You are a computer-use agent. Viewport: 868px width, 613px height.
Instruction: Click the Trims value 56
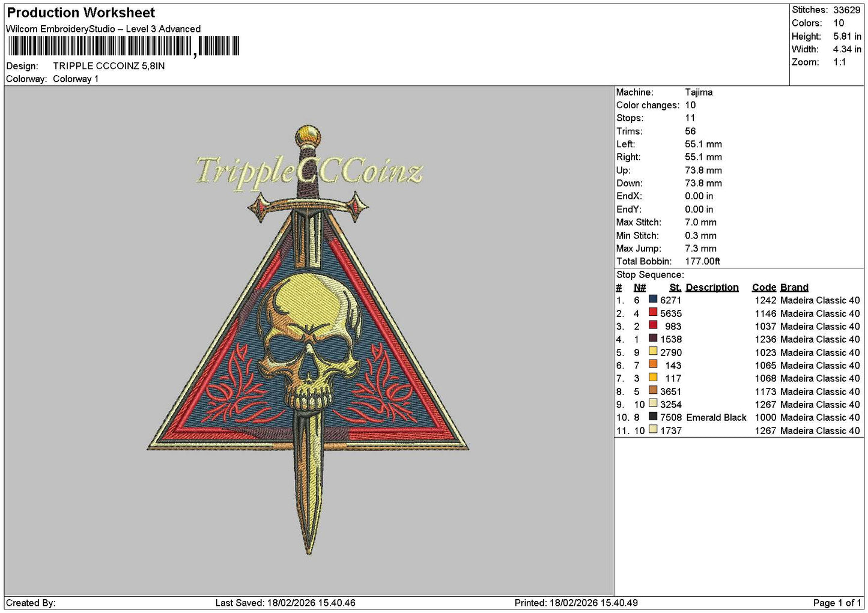690,131
